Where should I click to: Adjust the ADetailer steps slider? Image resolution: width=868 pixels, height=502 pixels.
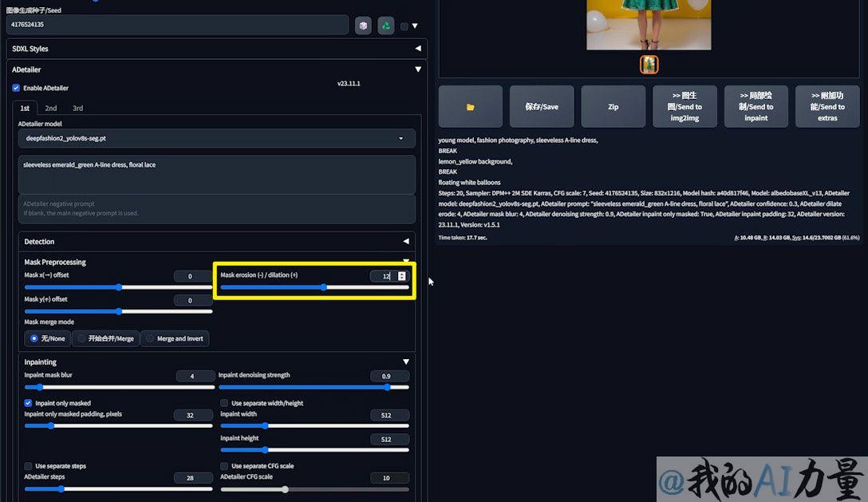(x=118, y=488)
